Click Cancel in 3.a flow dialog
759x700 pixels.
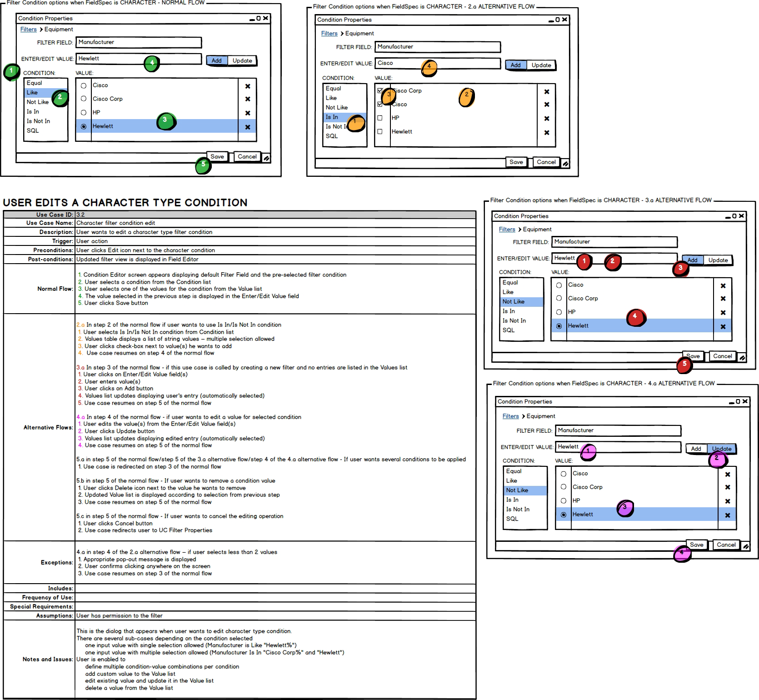coord(723,356)
